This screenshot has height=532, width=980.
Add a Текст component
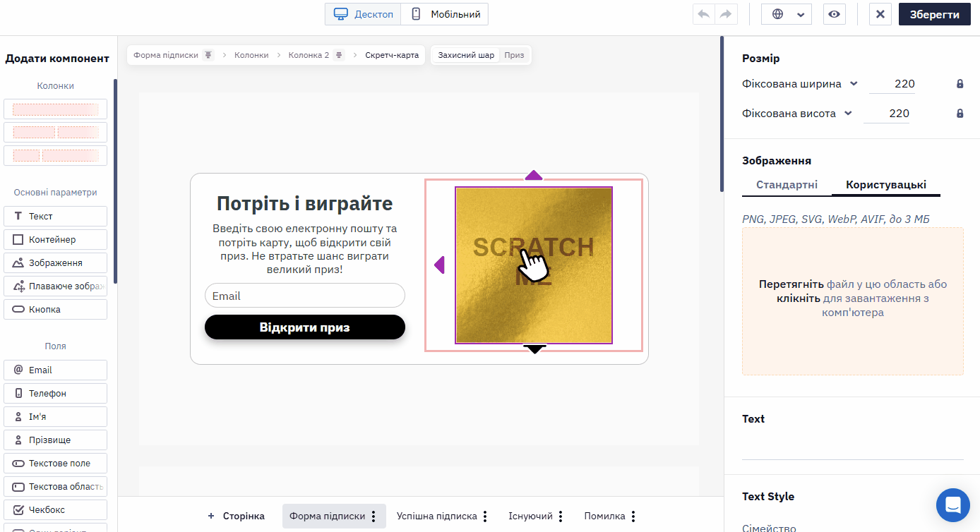click(x=55, y=216)
